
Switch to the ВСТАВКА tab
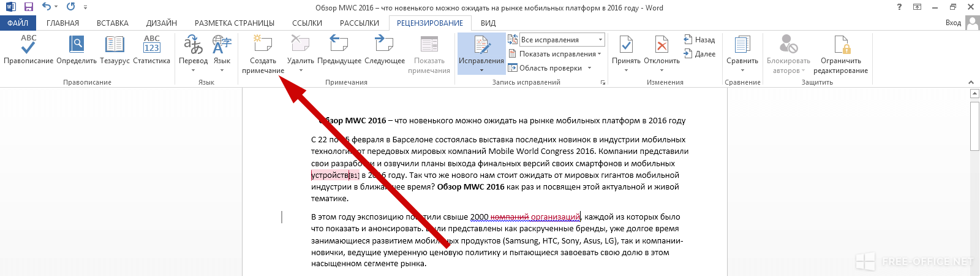(x=113, y=23)
